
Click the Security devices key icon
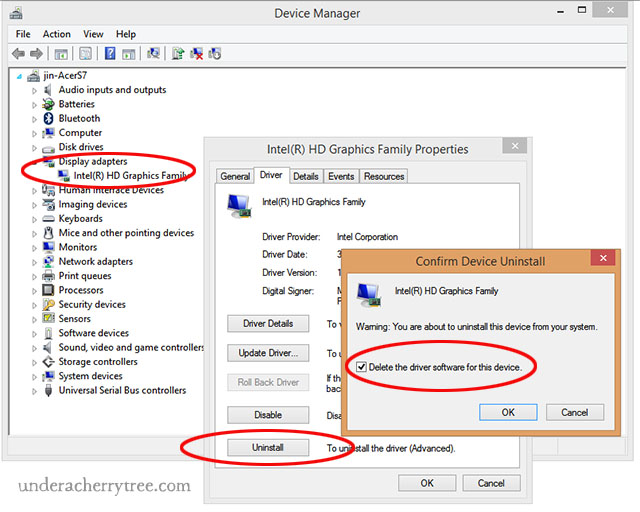48,304
